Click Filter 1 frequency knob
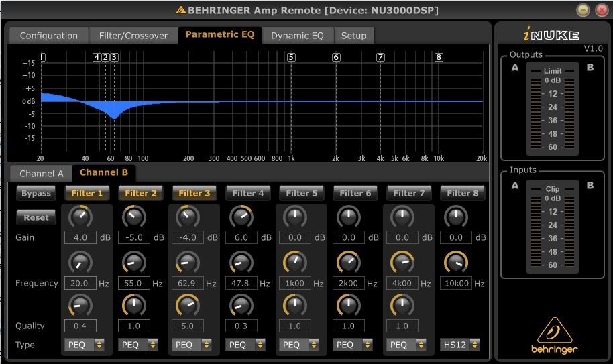The height and width of the screenshot is (364, 613). point(80,262)
